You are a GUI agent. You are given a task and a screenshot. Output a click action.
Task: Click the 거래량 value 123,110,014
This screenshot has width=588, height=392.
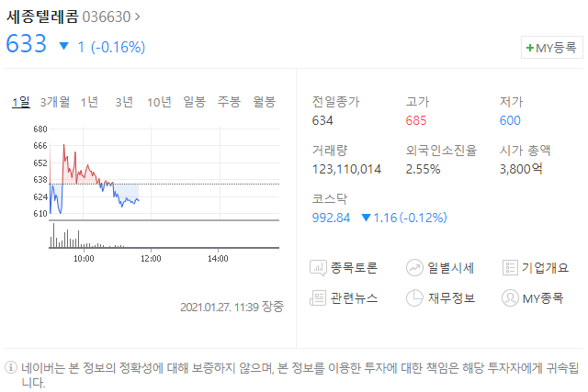(346, 170)
